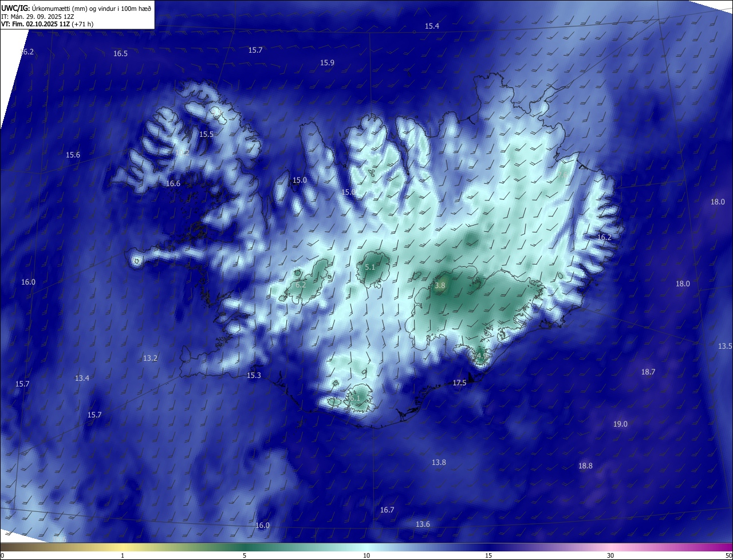The width and height of the screenshot is (733, 560).
Task: Click the color scale tick label 1
Action: [123, 555]
